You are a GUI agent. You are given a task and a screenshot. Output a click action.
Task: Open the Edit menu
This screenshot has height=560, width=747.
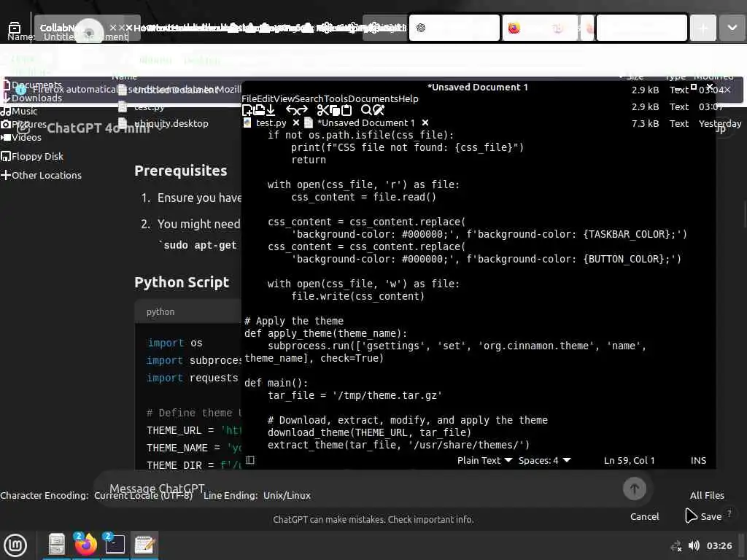tap(266, 98)
